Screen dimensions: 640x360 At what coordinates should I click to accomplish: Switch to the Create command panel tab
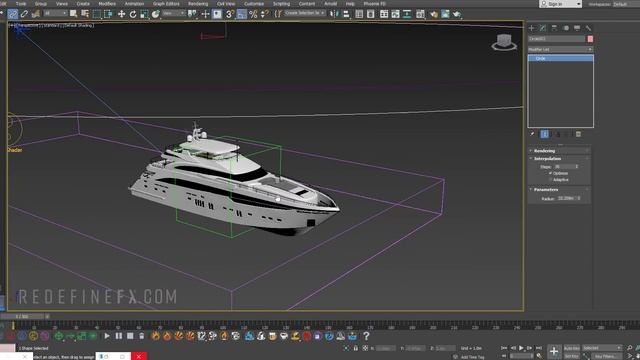[x=531, y=28]
